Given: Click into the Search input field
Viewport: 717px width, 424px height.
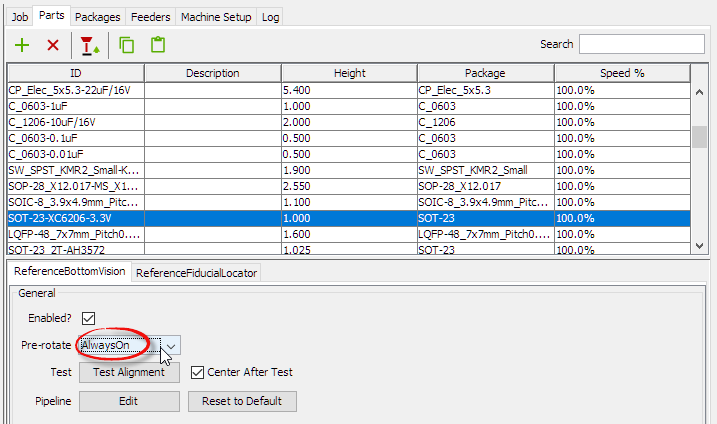Looking at the screenshot, I should point(642,44).
